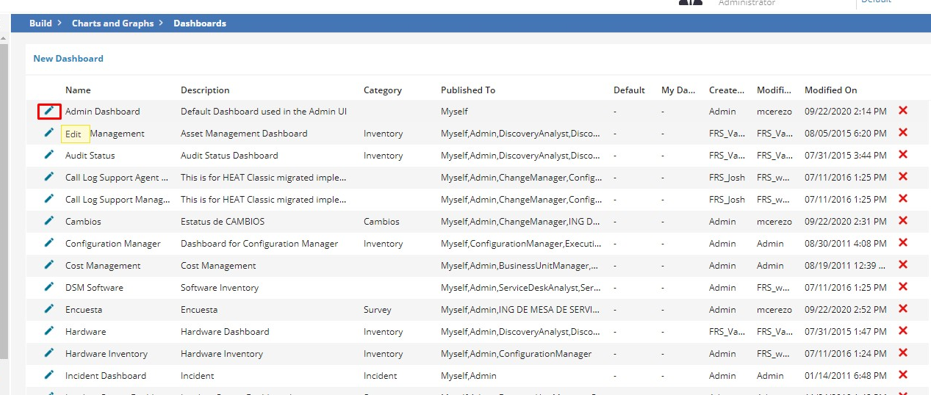Click the Description column header
The image size is (936, 403).
[205, 90]
